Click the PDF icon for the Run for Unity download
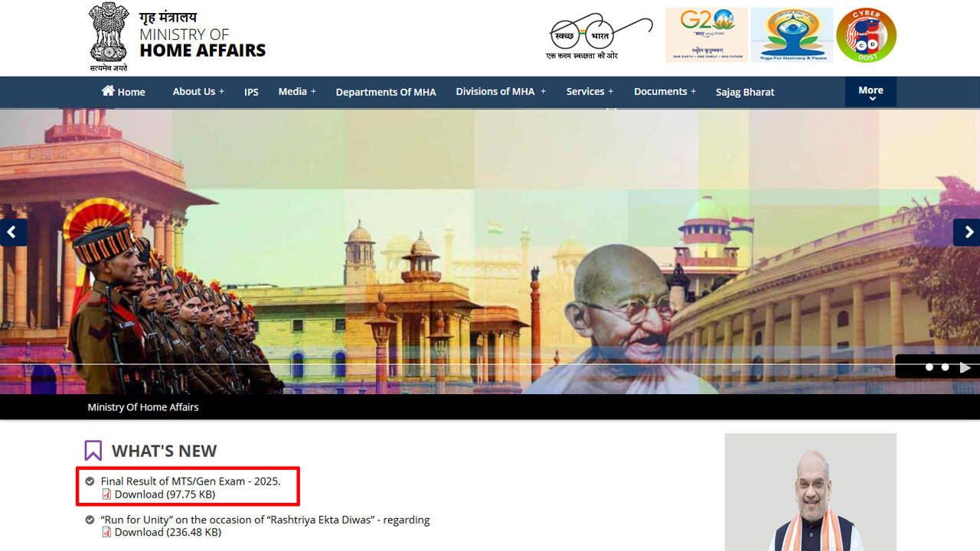 (x=106, y=532)
